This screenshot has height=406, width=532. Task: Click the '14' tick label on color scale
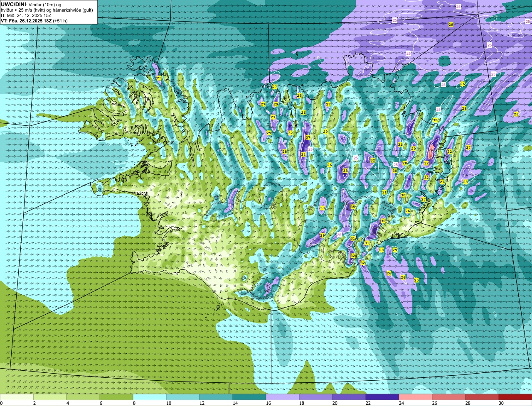(235, 403)
